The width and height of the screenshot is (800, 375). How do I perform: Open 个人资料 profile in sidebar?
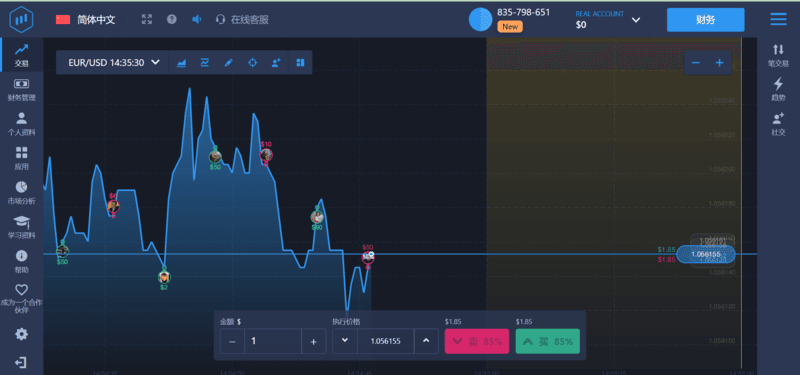(x=21, y=124)
